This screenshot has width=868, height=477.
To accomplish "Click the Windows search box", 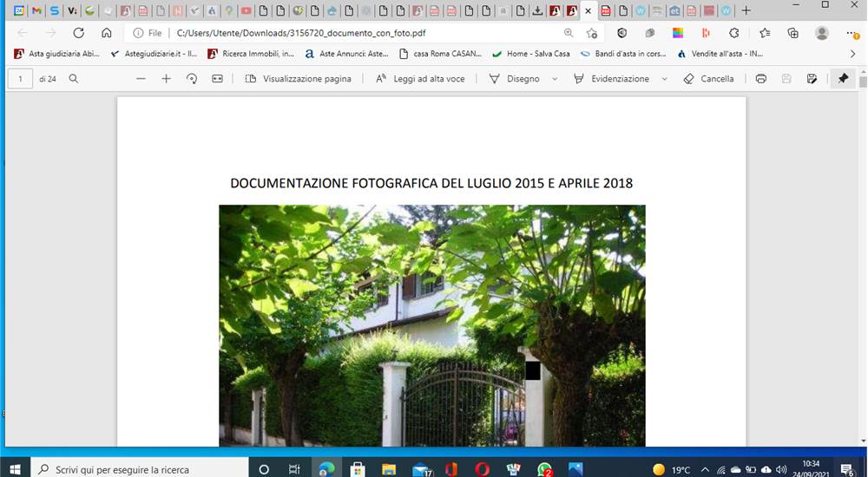I will point(140,469).
